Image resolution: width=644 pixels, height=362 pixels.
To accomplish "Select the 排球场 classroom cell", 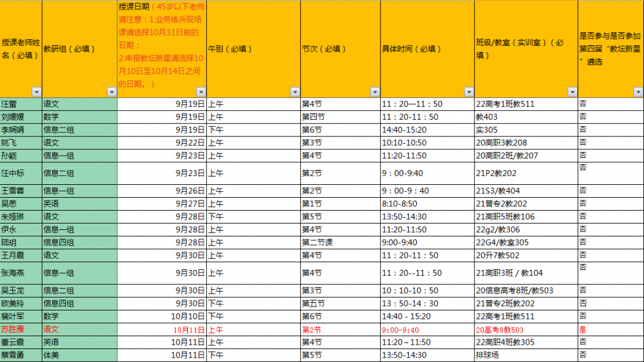I will pos(525,355).
